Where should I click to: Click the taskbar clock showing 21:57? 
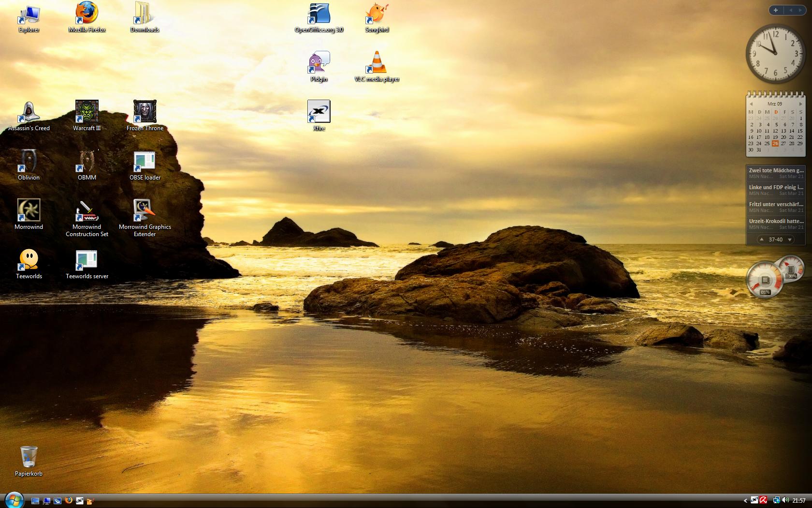pos(799,501)
